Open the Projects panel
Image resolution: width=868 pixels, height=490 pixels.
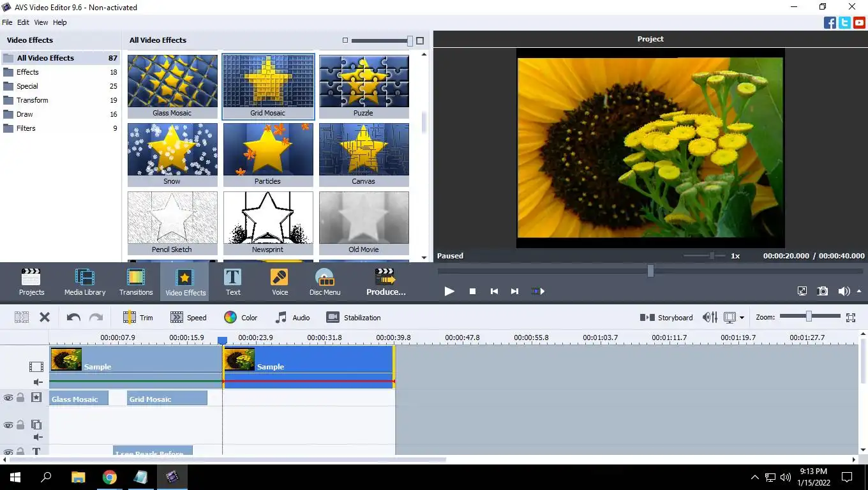(x=31, y=282)
